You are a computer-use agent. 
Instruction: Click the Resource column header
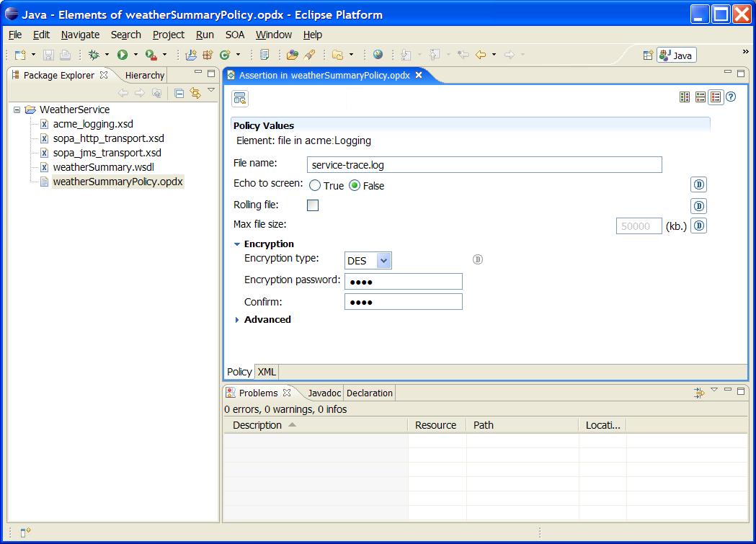[x=436, y=425]
